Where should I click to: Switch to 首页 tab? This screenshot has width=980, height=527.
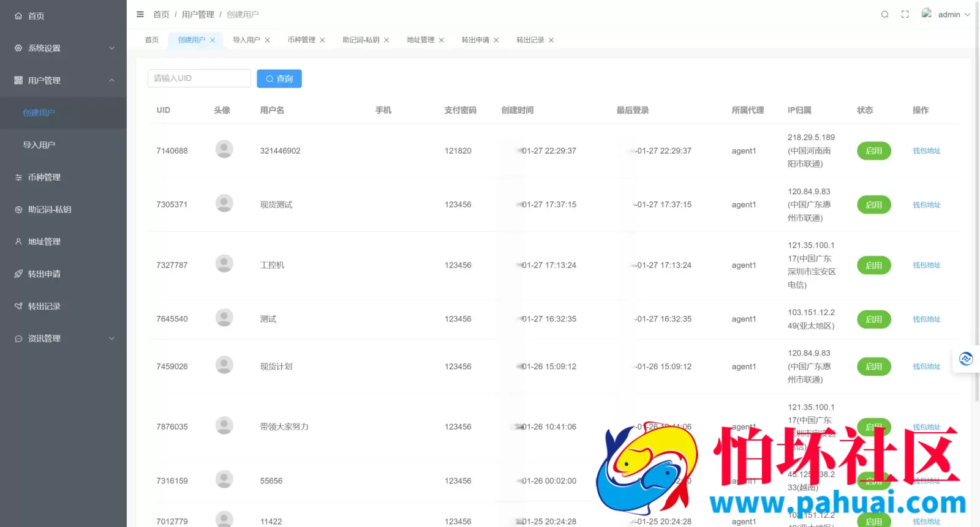coord(152,40)
